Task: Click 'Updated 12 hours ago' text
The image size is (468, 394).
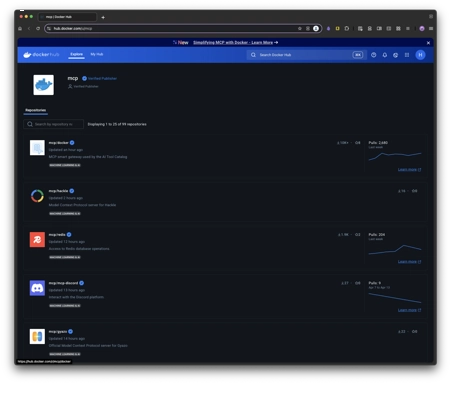Action: tap(67, 242)
